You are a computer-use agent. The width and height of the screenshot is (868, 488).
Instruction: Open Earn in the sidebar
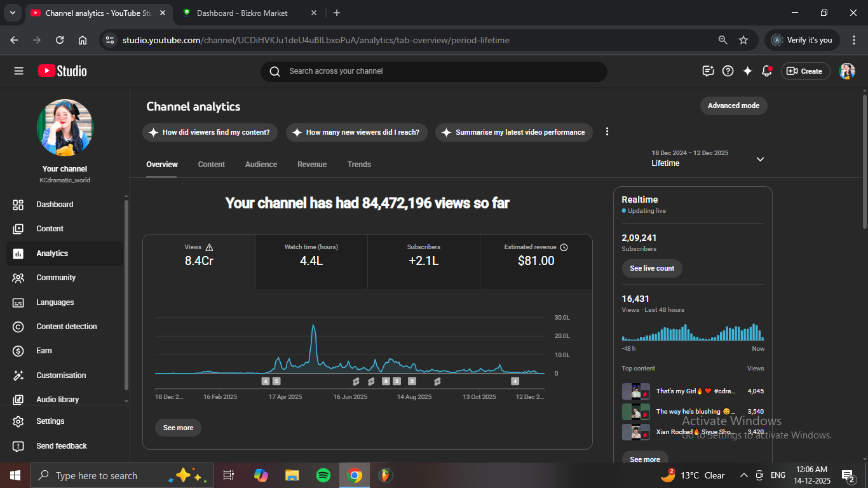tap(44, 351)
